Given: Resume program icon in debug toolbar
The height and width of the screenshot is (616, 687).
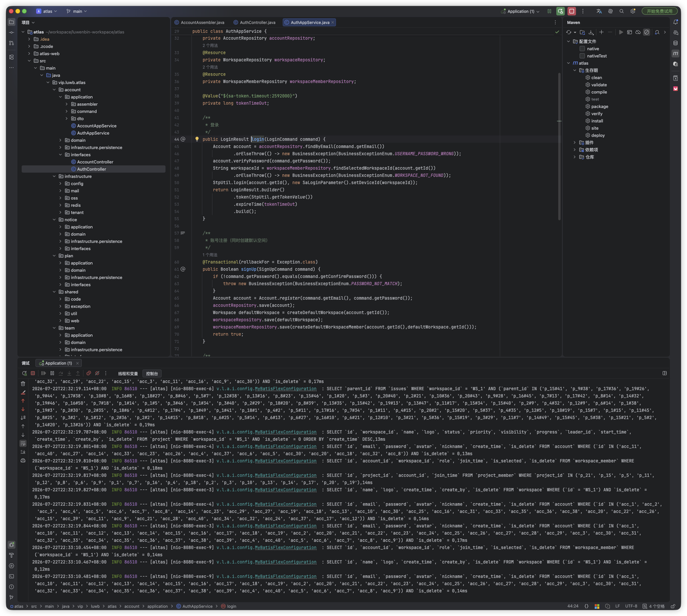Looking at the screenshot, I should 43,373.
